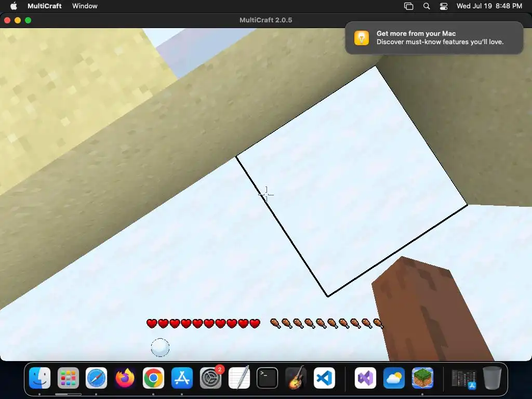
Task: Open Spotlight search
Action: 427,6
